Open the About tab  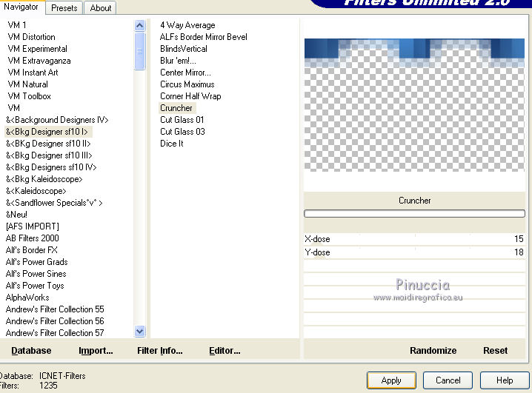[x=101, y=8]
